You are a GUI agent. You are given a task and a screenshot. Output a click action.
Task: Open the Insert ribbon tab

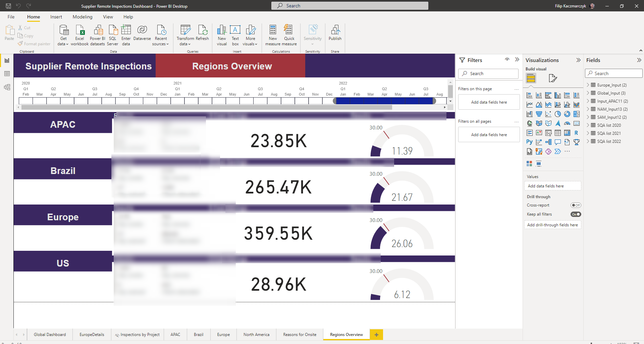(x=56, y=17)
